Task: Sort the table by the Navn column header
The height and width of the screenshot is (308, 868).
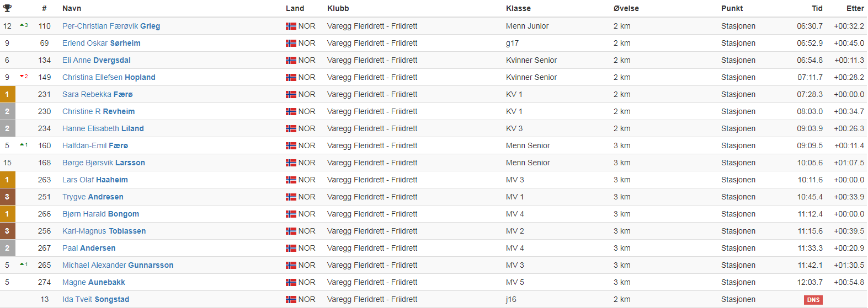Action: click(72, 8)
